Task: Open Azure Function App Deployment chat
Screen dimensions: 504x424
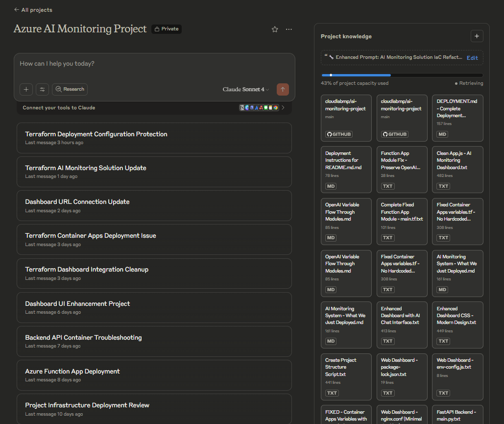Action: tap(154, 375)
